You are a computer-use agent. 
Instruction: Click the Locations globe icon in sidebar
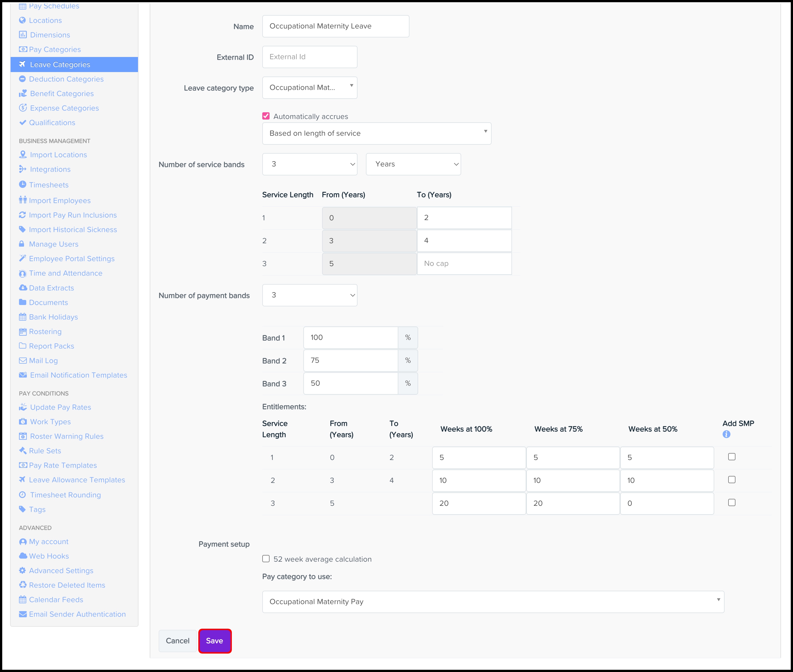click(x=22, y=20)
